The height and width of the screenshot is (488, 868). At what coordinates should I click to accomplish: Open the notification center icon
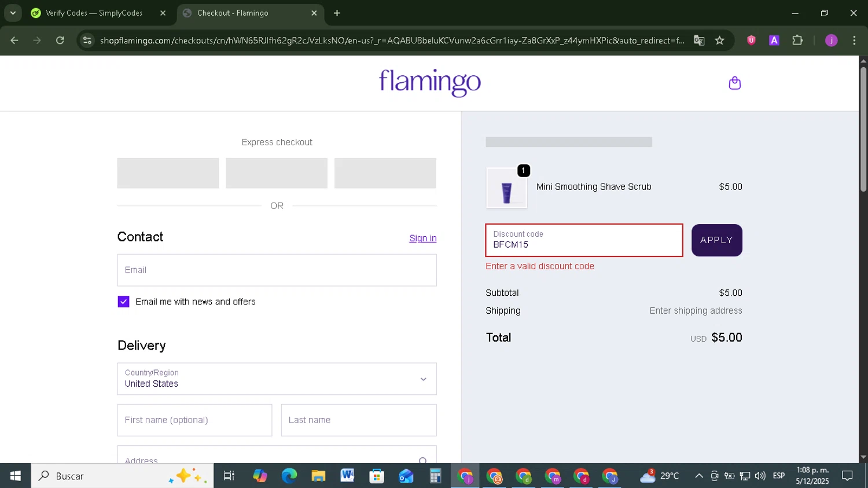point(847,476)
